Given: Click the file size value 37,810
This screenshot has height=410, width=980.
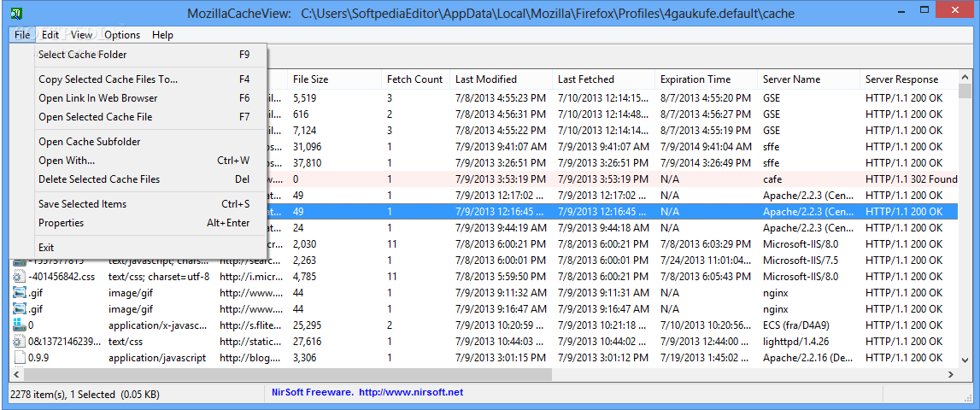Looking at the screenshot, I should point(308,163).
